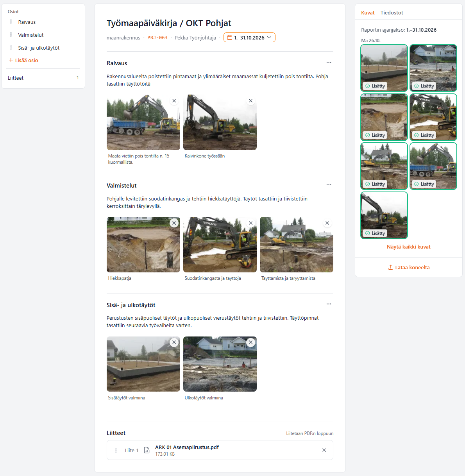This screenshot has height=476, width=465.
Task: Remove the ARK 01 Asemapiirustus.pdf attachment
Action: [324, 450]
